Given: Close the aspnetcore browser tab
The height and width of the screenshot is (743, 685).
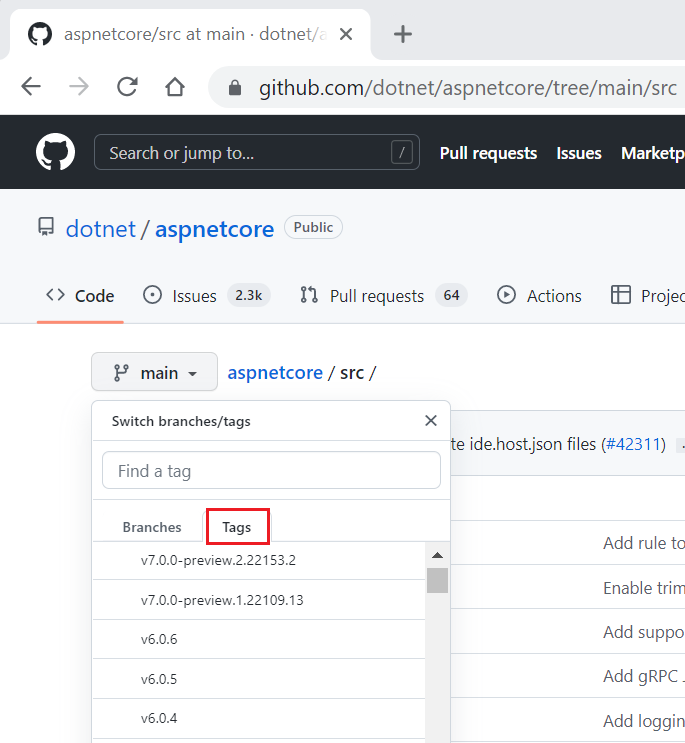Looking at the screenshot, I should click(346, 34).
